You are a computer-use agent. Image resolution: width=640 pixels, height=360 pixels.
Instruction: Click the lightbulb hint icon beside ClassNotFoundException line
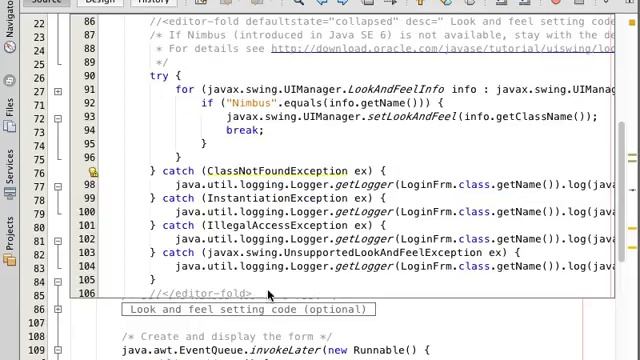93,172
